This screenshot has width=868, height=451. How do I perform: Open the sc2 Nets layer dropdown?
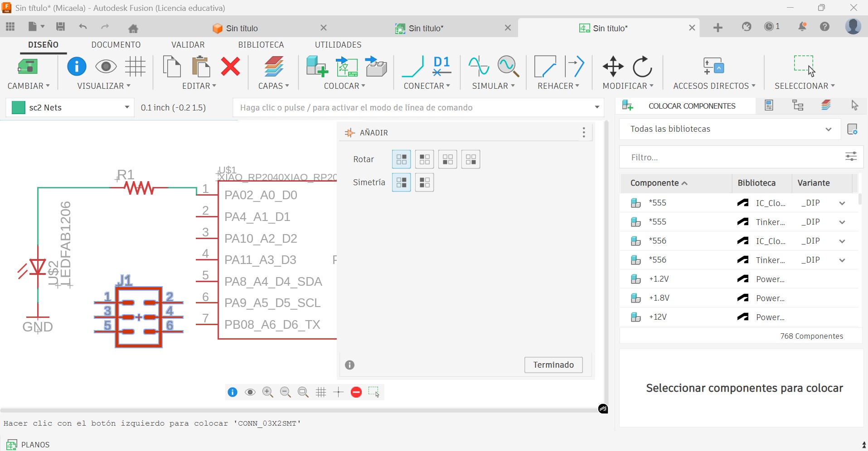(x=127, y=107)
